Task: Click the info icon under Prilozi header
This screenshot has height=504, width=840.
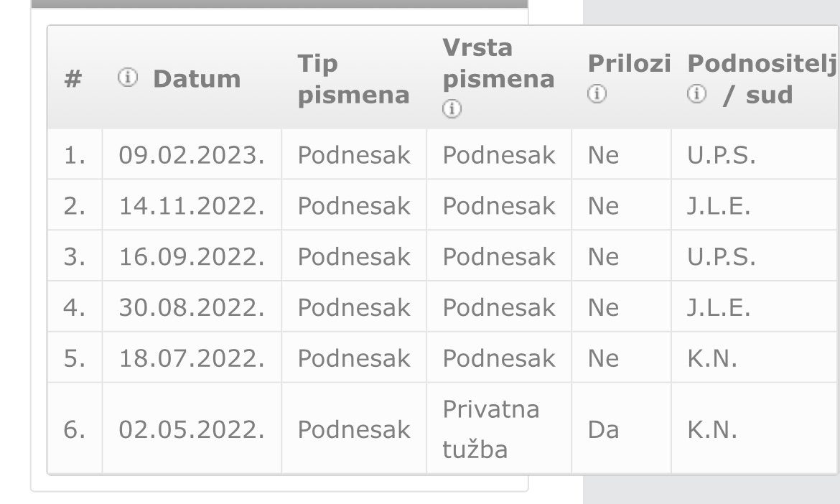Action: point(597,94)
